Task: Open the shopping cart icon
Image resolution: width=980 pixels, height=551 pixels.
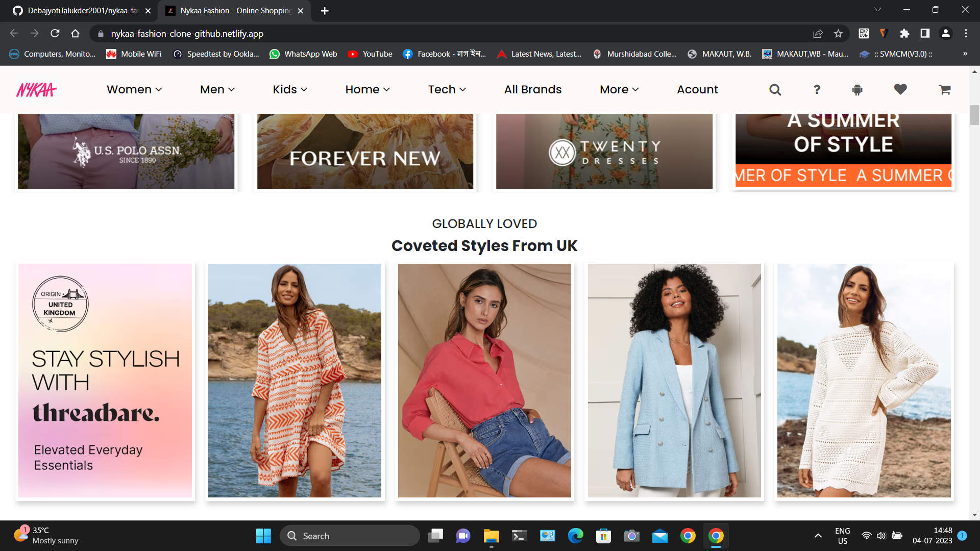Action: tap(944, 89)
